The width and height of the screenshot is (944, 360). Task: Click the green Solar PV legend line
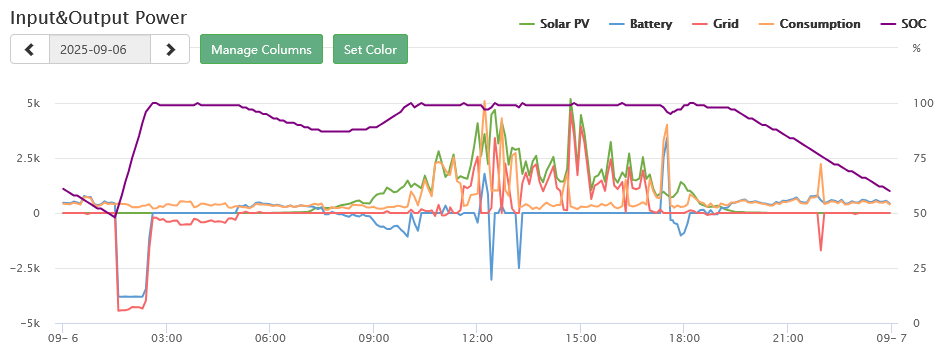[527, 25]
